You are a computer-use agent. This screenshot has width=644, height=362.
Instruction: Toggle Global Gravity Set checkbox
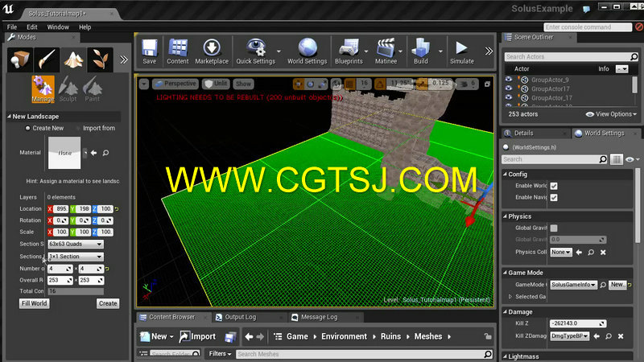tap(554, 228)
